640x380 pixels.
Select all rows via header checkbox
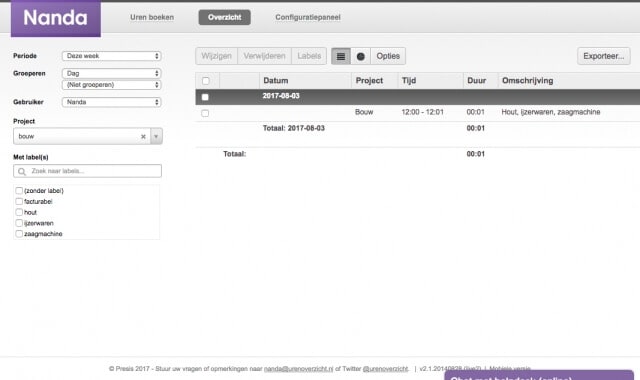pyautogui.click(x=206, y=81)
